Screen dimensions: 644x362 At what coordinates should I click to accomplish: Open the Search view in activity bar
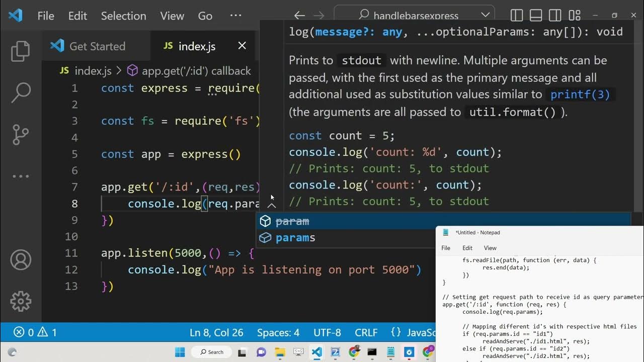coord(21,93)
